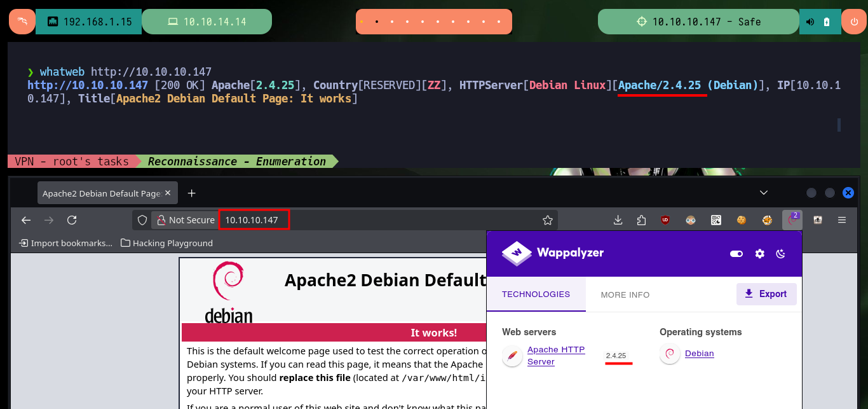The width and height of the screenshot is (868, 409).
Task: Bookmark this page with the star icon
Action: (548, 220)
